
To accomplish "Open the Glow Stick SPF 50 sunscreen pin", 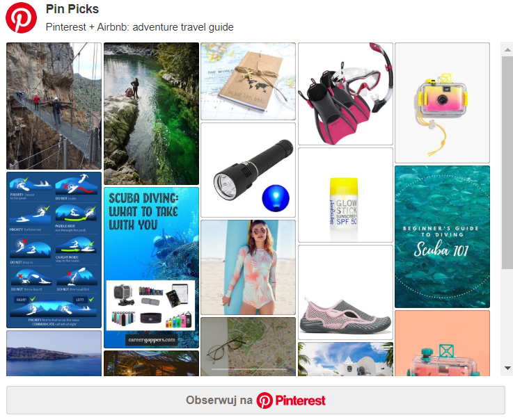I will pyautogui.click(x=345, y=195).
